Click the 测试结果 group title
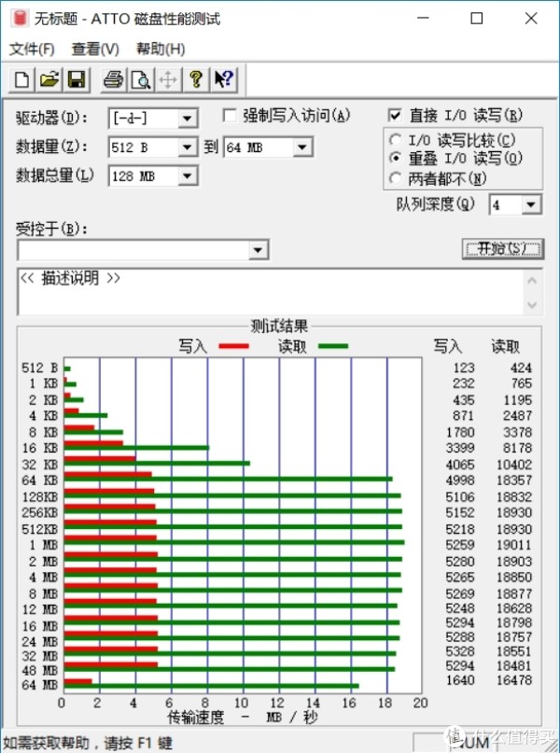This screenshot has height=753, width=560. click(x=279, y=327)
